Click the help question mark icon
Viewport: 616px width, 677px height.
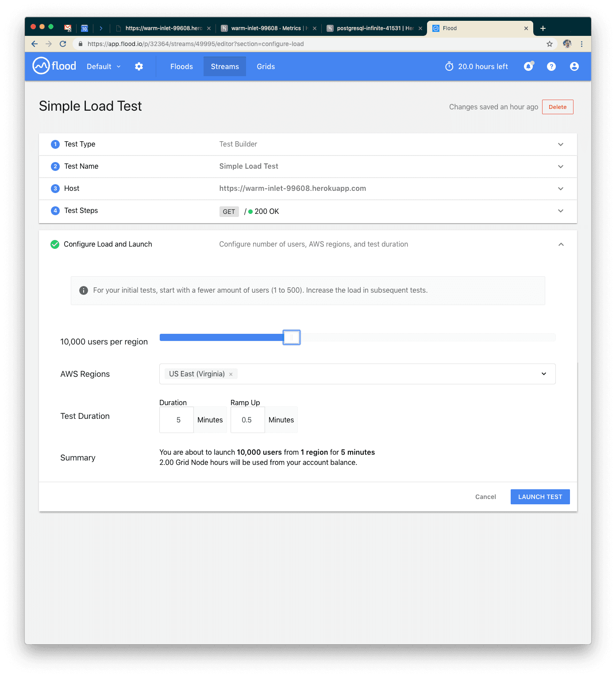pyautogui.click(x=551, y=66)
